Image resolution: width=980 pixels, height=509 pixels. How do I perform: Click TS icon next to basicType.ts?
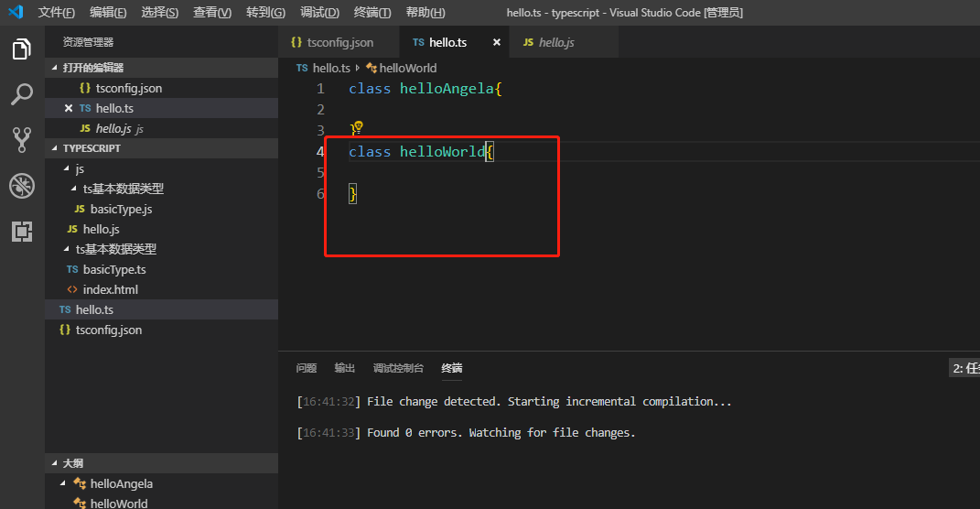click(x=72, y=269)
